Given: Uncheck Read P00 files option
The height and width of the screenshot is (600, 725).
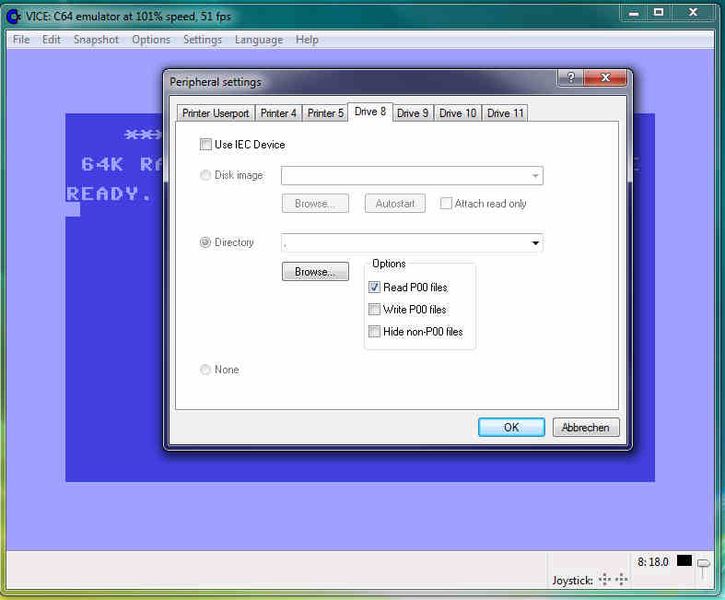Looking at the screenshot, I should coord(375,287).
